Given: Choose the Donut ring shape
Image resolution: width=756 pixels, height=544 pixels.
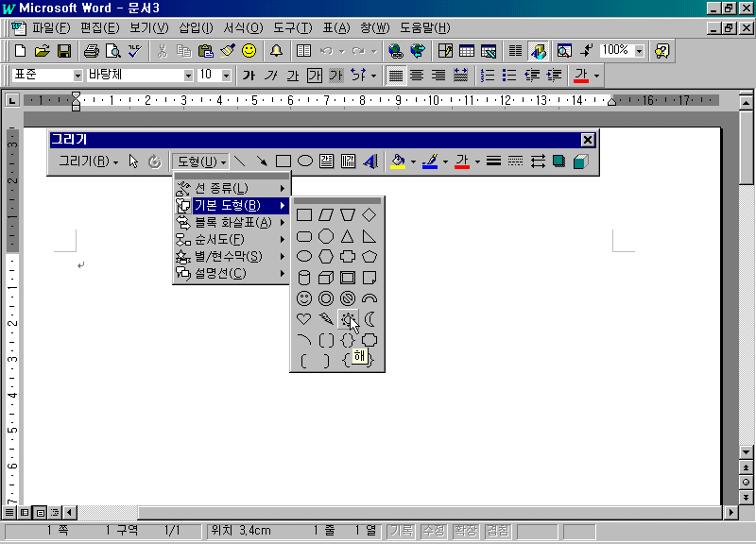Looking at the screenshot, I should (x=326, y=298).
